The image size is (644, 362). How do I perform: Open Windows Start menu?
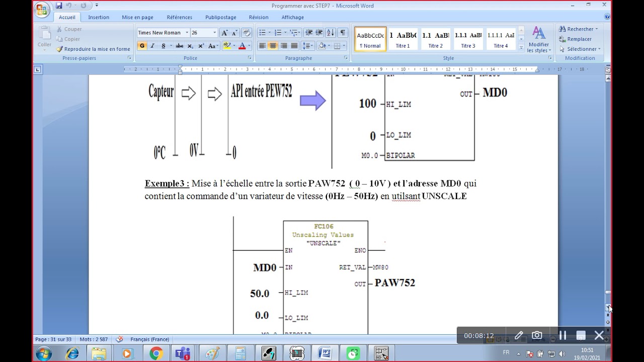(44, 353)
